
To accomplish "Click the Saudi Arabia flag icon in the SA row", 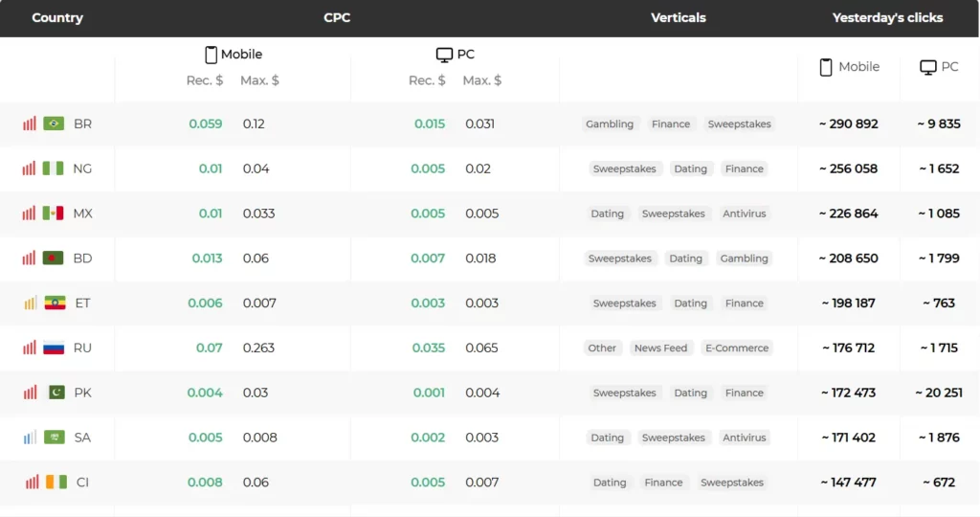I will (x=55, y=437).
